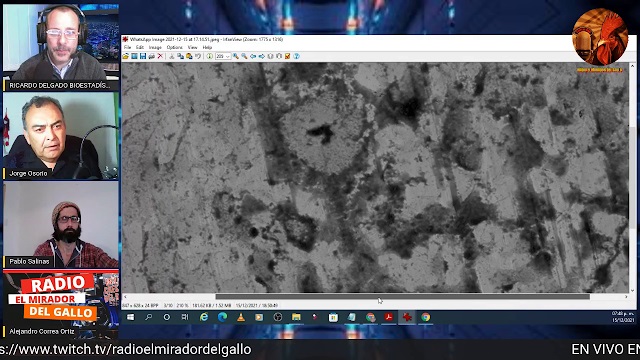Viewport: 640px width, 360px height.
Task: Open the Slideshow toolbar icon
Action: point(134,56)
